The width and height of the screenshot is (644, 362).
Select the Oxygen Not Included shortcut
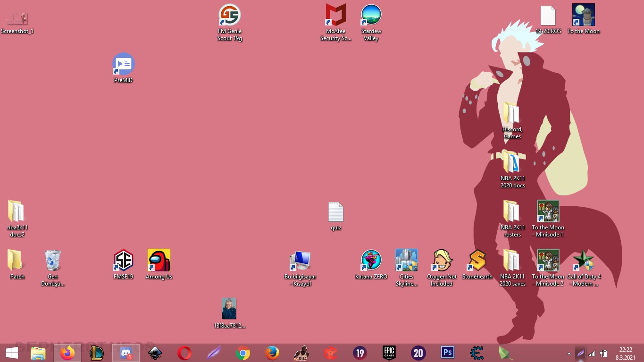[x=442, y=268]
